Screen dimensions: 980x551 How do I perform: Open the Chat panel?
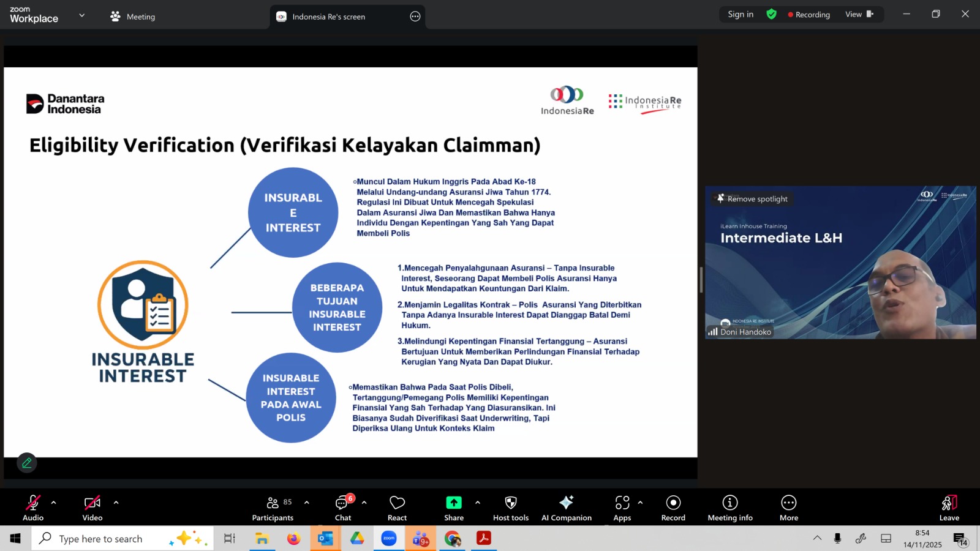tap(342, 508)
